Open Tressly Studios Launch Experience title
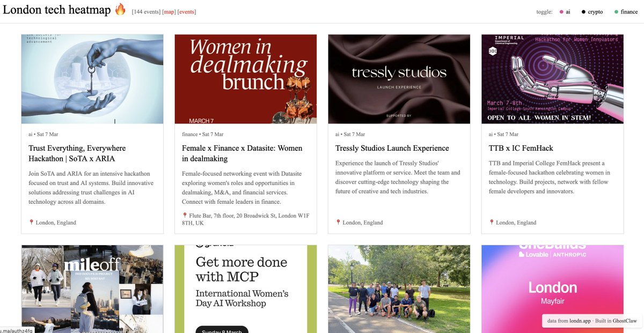 (x=392, y=148)
